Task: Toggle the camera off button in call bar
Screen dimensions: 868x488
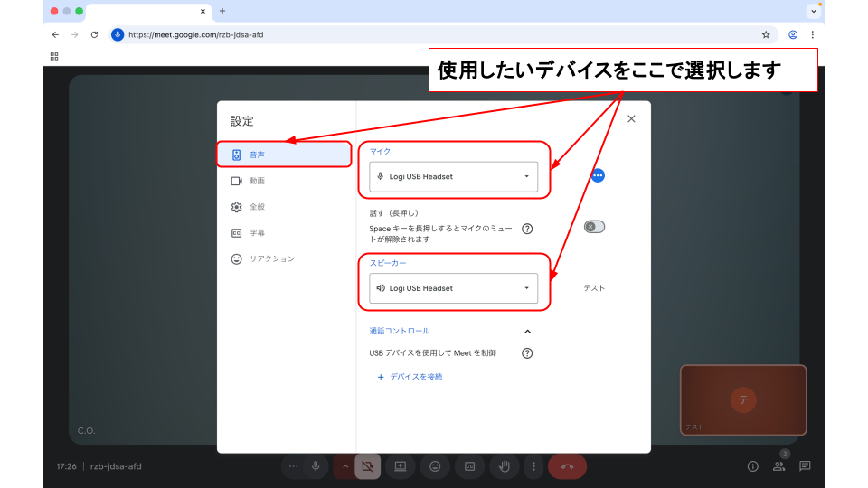Action: tap(367, 466)
